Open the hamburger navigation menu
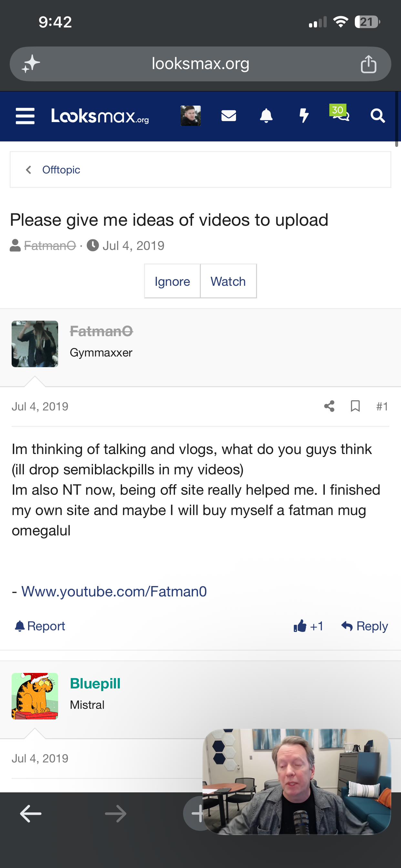 pyautogui.click(x=25, y=116)
